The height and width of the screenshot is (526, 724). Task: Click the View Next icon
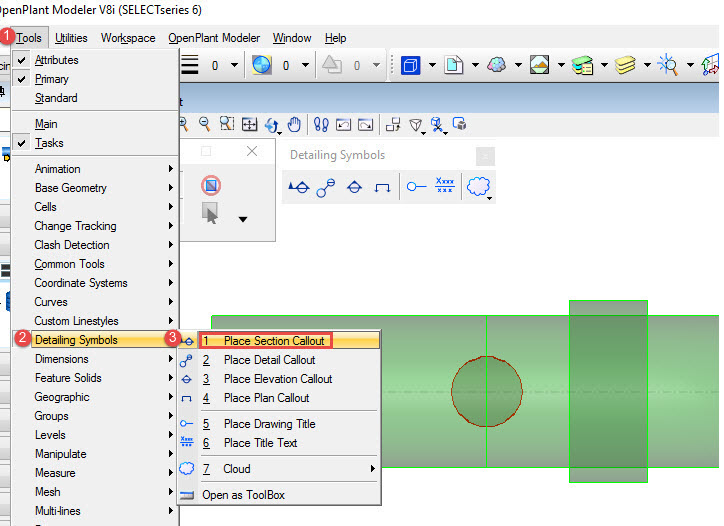click(x=366, y=124)
